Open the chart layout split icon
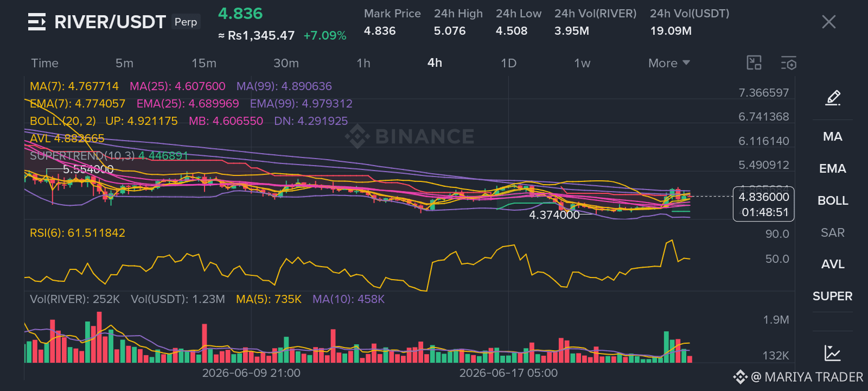Viewport: 868px width, 391px height. [x=754, y=63]
